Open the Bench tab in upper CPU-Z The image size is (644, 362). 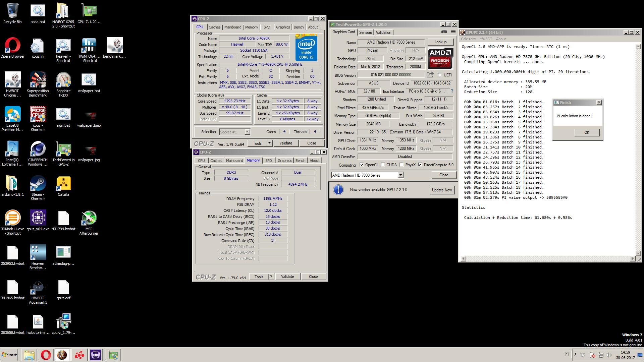299,27
